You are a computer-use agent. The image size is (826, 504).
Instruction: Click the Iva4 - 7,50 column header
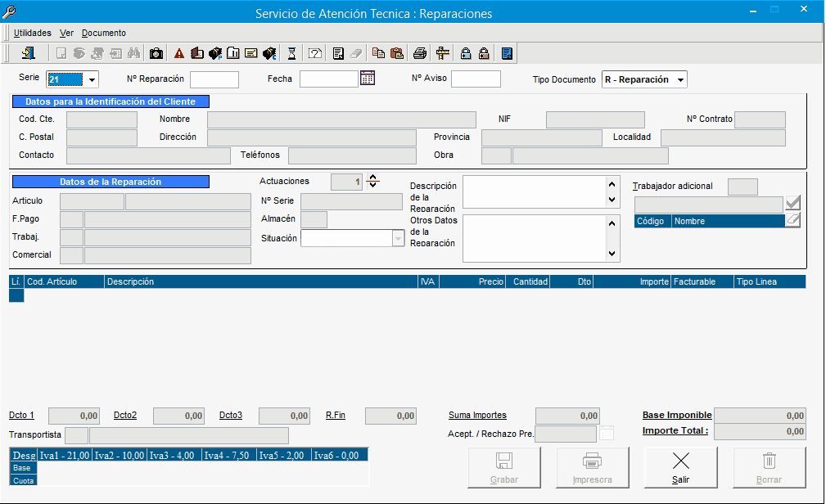point(229,456)
